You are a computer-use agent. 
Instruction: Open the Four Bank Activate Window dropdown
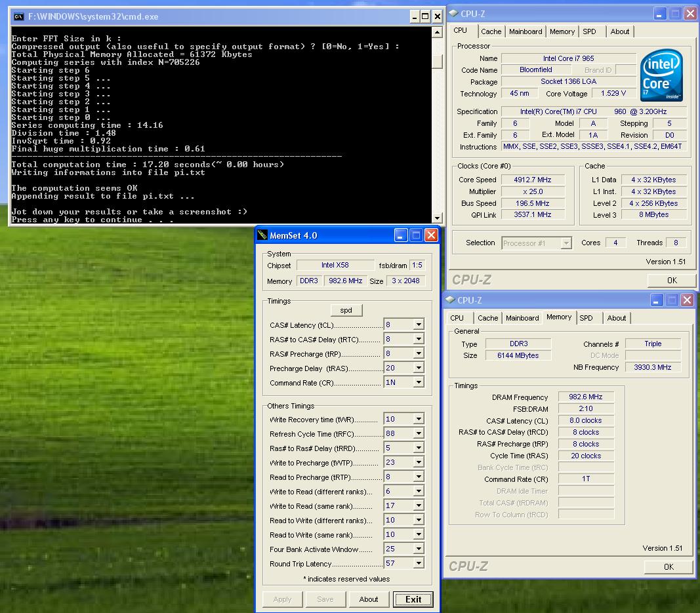(x=419, y=549)
